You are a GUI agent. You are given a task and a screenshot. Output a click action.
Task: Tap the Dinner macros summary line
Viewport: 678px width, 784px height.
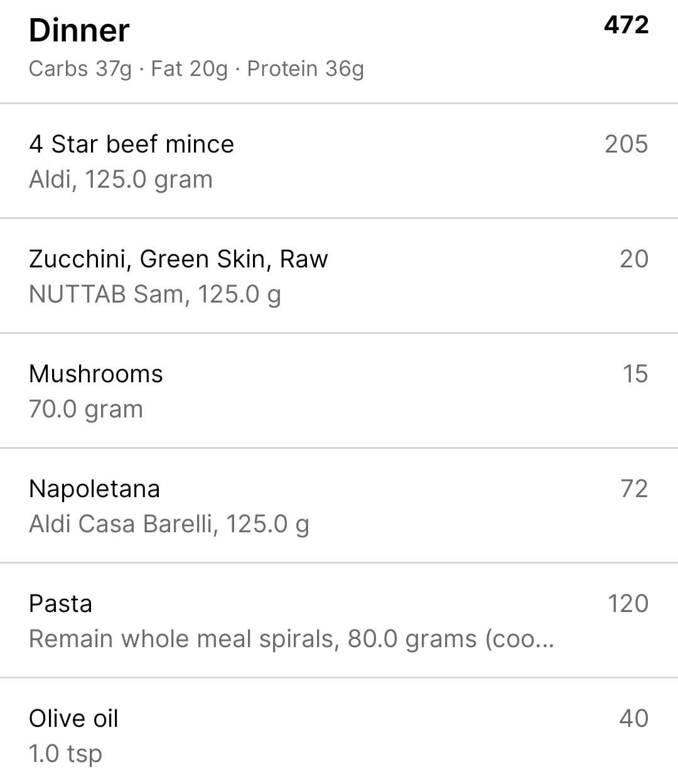pos(196,68)
